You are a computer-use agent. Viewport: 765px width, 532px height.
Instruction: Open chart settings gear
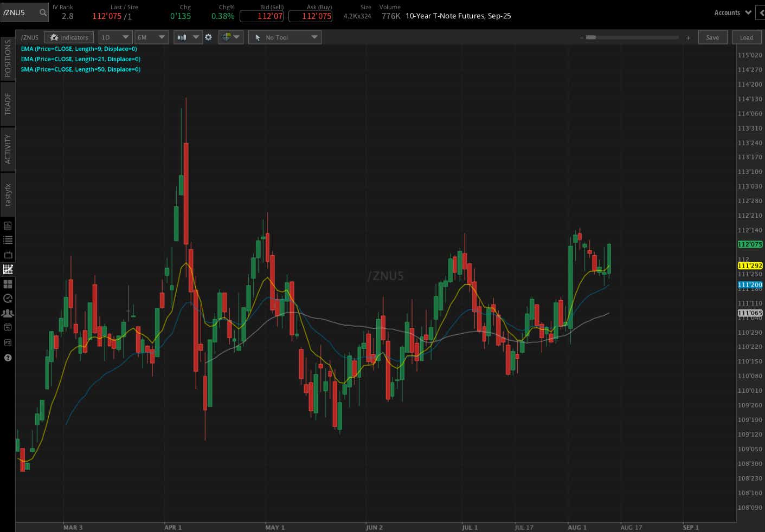208,37
